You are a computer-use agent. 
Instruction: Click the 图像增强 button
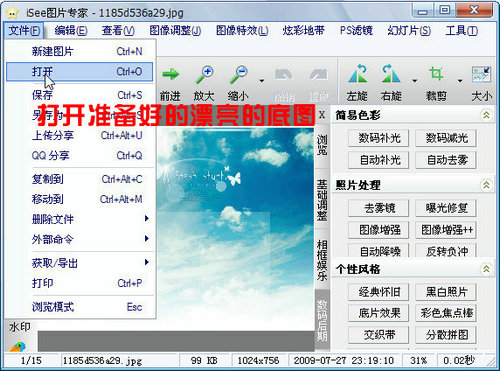tap(379, 230)
